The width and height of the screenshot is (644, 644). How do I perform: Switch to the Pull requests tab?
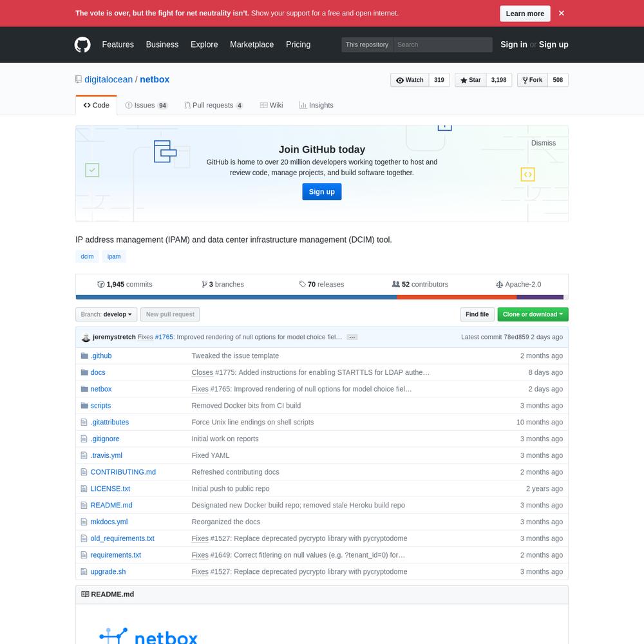click(x=214, y=105)
